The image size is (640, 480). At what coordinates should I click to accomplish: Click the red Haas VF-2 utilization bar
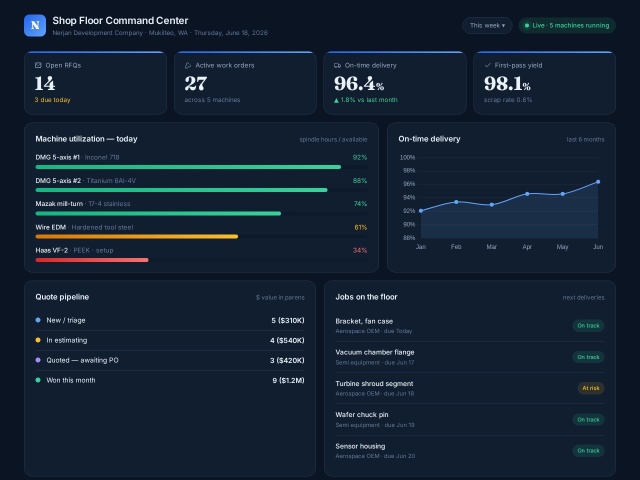click(x=92, y=260)
